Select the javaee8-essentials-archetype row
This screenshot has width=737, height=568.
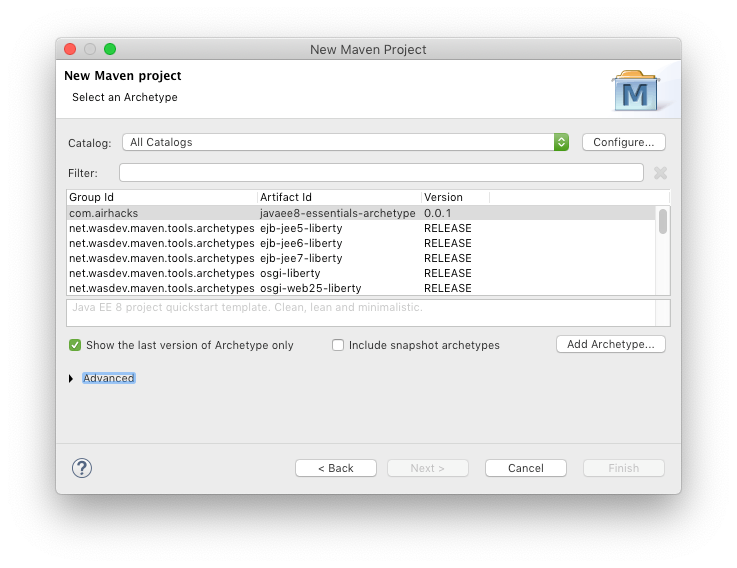(x=337, y=213)
